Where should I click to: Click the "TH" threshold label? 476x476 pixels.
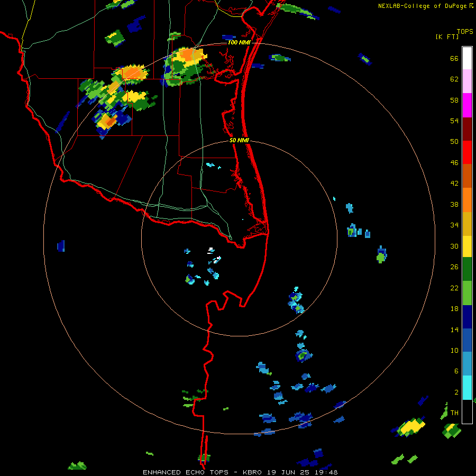click(x=454, y=413)
